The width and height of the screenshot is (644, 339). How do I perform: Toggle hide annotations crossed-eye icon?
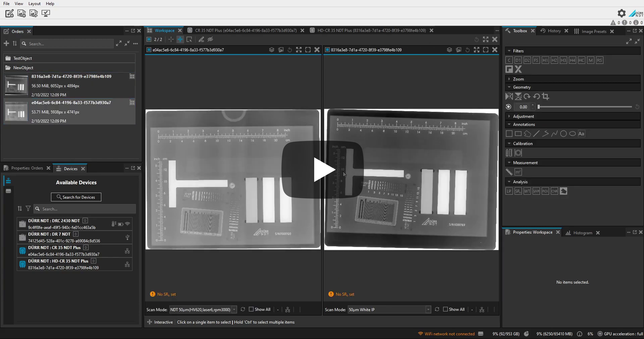pyautogui.click(x=210, y=40)
